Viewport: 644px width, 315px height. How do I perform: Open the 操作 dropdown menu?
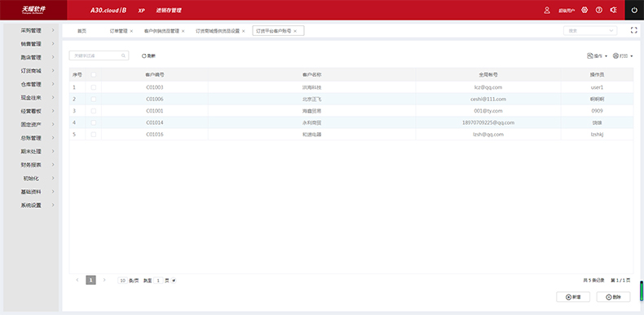click(x=598, y=56)
